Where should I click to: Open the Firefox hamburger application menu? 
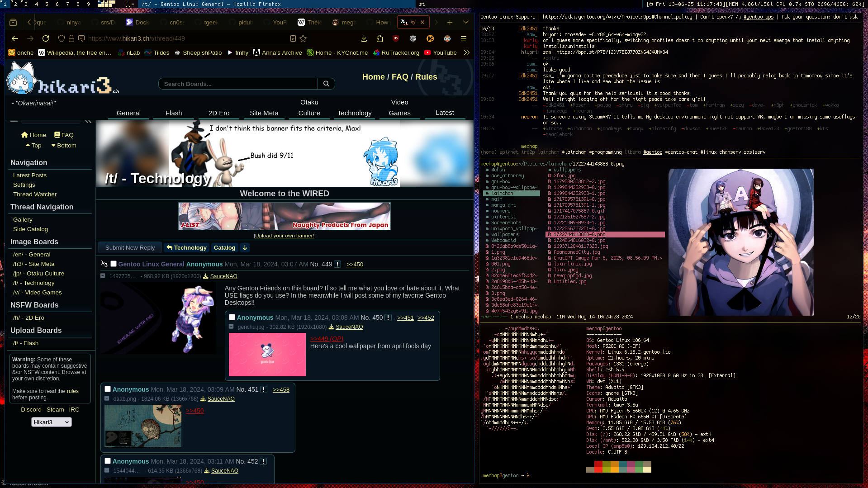click(464, 38)
